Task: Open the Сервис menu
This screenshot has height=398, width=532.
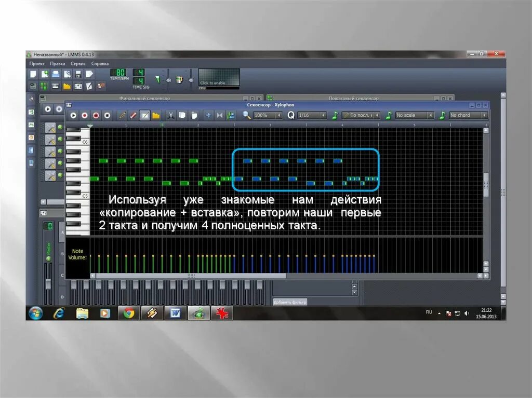Action: [x=78, y=63]
